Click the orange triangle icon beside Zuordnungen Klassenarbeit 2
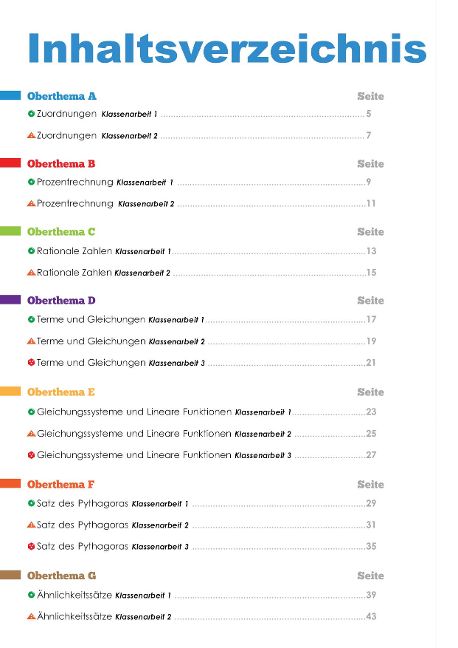 click(31, 135)
